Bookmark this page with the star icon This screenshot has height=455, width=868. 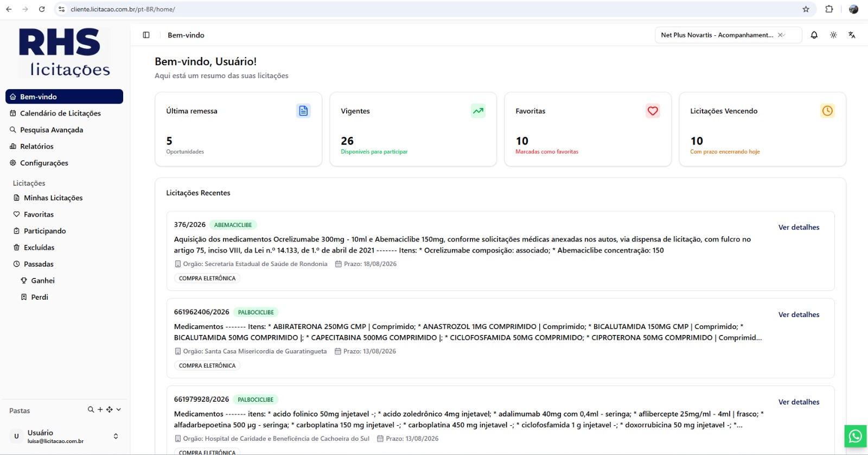806,9
